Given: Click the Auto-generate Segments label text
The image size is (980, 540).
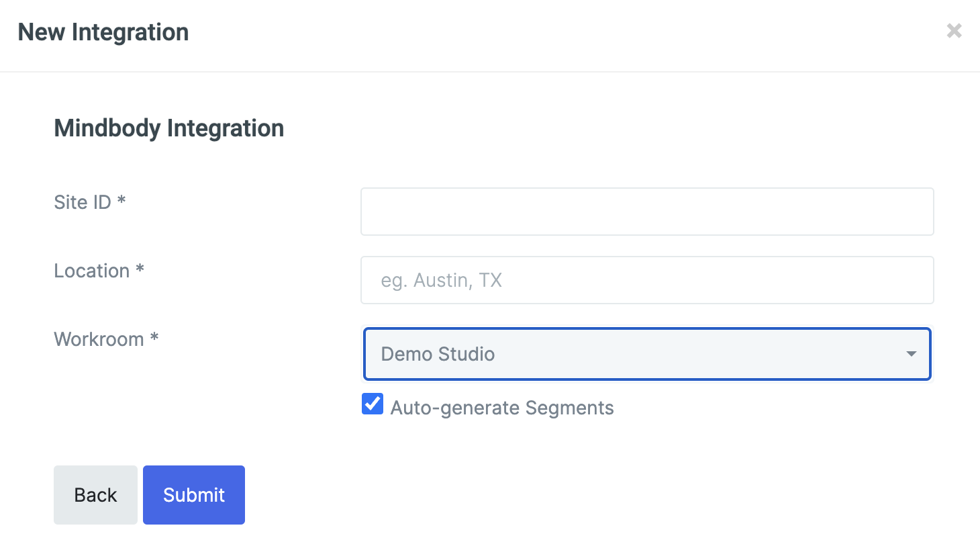Looking at the screenshot, I should (501, 408).
